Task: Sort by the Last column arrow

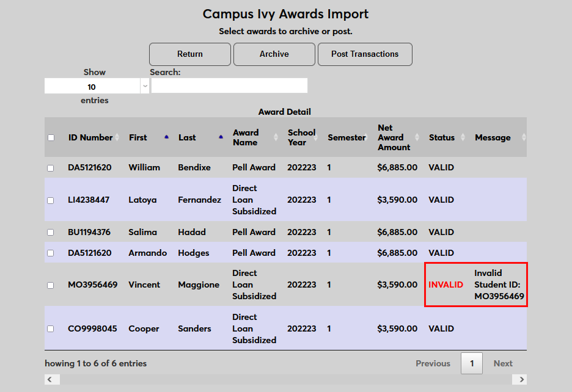Action: tap(221, 137)
